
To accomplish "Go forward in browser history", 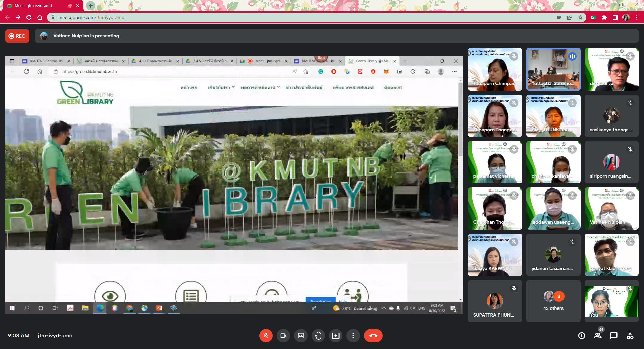I will (x=18, y=17).
